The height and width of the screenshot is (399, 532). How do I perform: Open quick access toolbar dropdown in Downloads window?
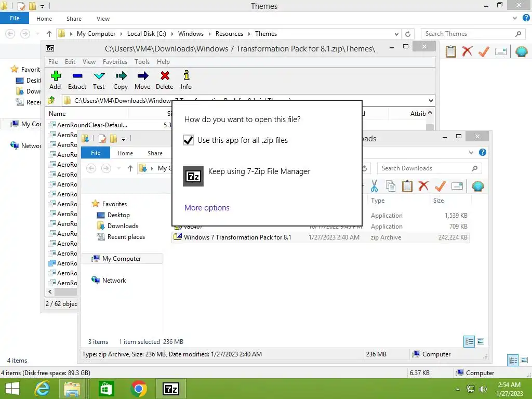(x=124, y=139)
